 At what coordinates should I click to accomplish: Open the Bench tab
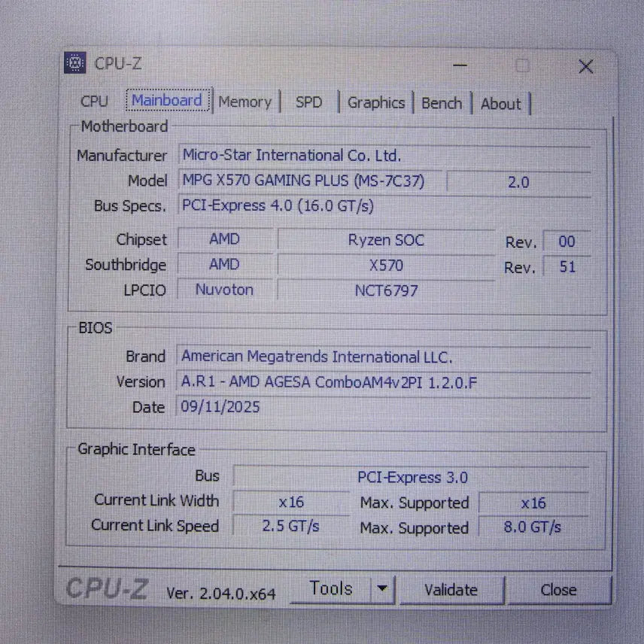click(442, 103)
